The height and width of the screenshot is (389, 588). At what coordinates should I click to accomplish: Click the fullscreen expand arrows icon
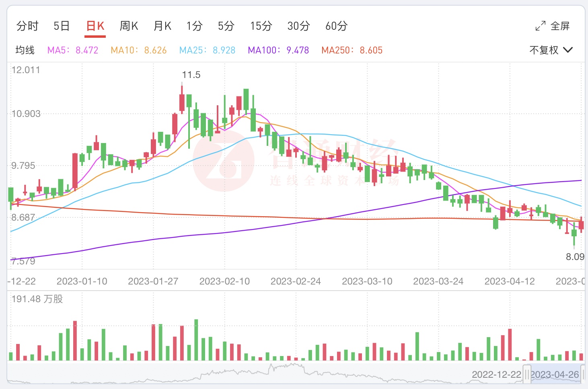(x=541, y=26)
